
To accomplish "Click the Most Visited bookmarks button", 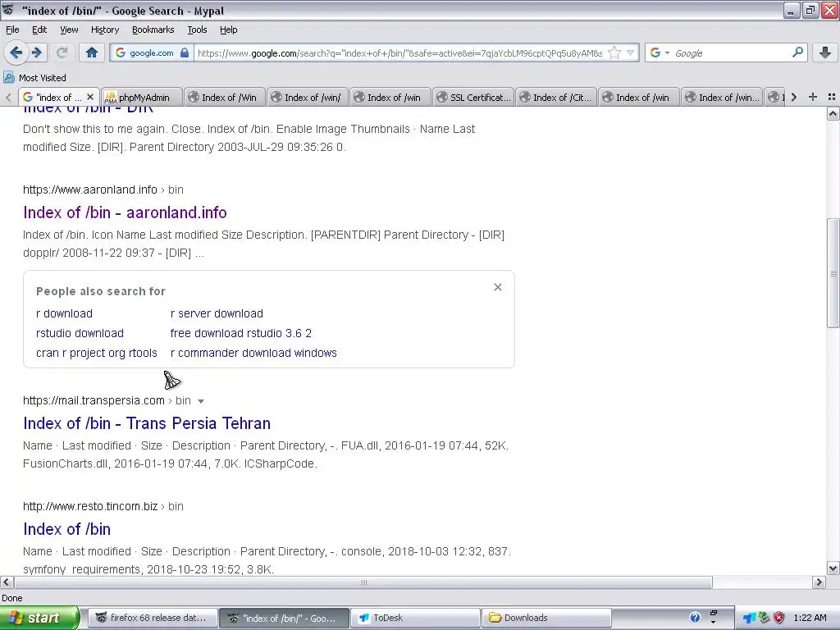I will point(34,78).
